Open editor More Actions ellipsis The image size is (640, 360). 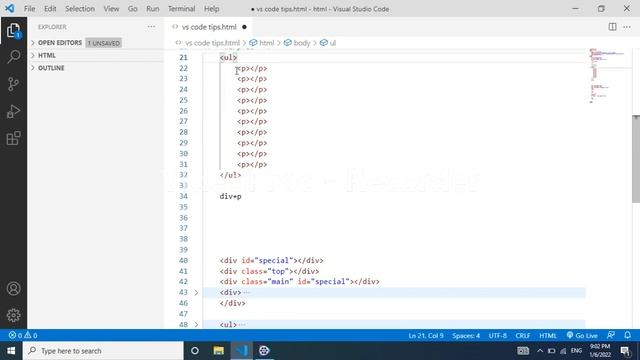tap(627, 27)
